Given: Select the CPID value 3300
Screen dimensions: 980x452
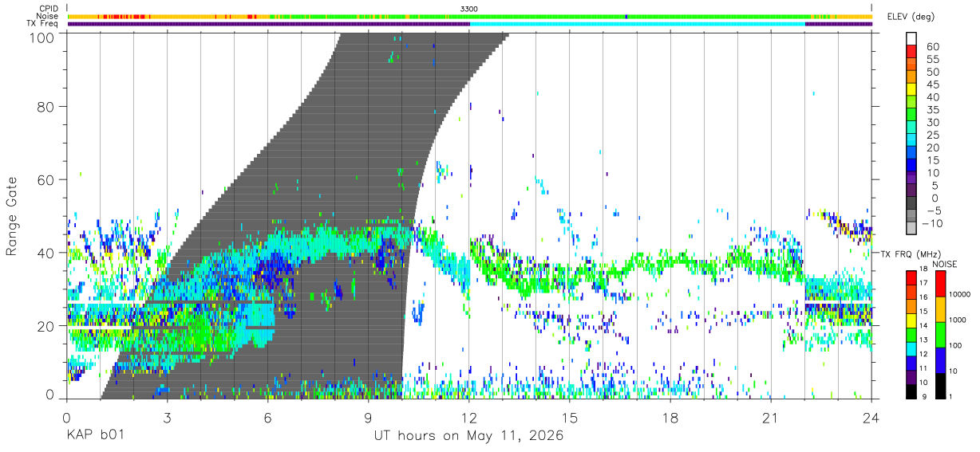Looking at the screenshot, I should pos(469,9).
